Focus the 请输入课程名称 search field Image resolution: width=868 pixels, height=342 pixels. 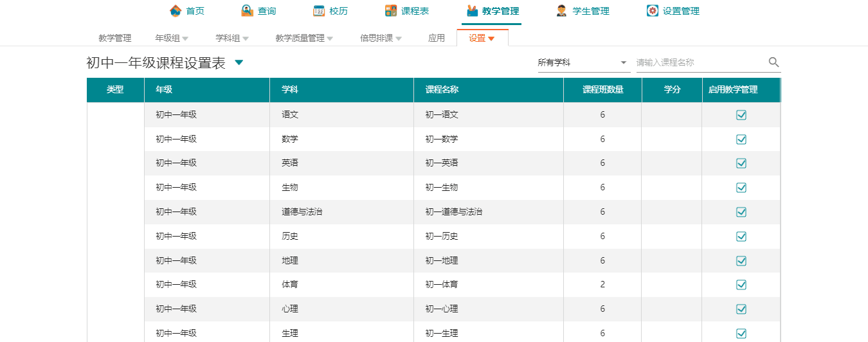click(x=701, y=62)
